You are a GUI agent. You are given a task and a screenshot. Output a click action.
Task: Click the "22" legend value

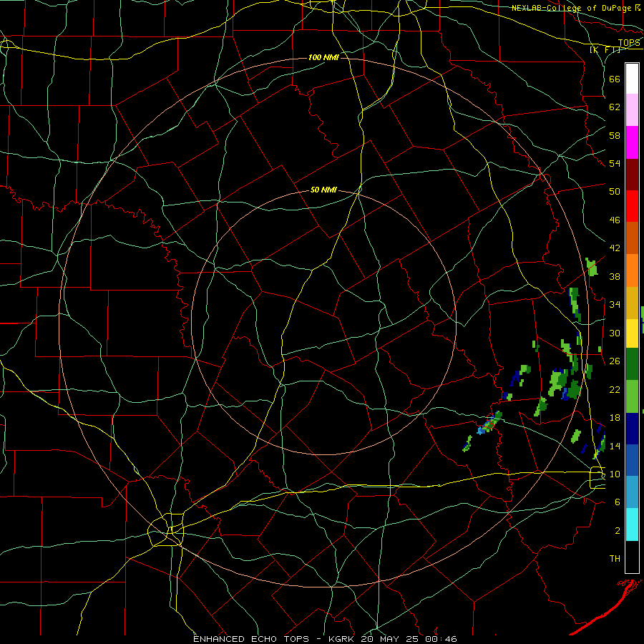tap(615, 390)
